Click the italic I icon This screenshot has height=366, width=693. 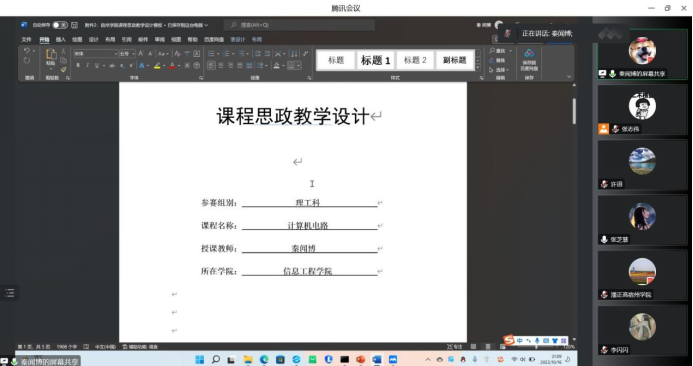coord(88,65)
